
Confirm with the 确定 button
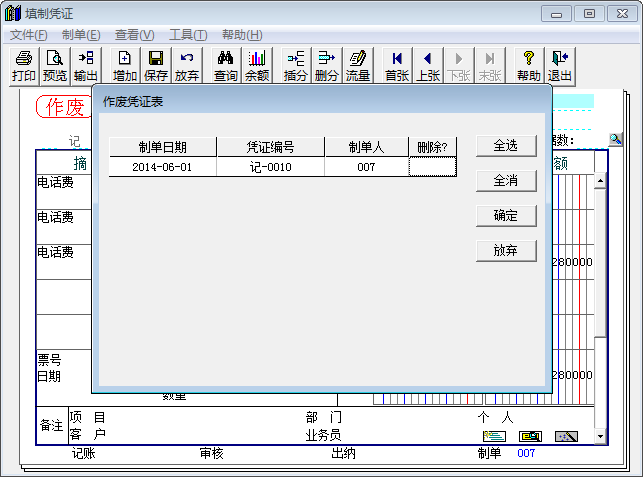506,215
